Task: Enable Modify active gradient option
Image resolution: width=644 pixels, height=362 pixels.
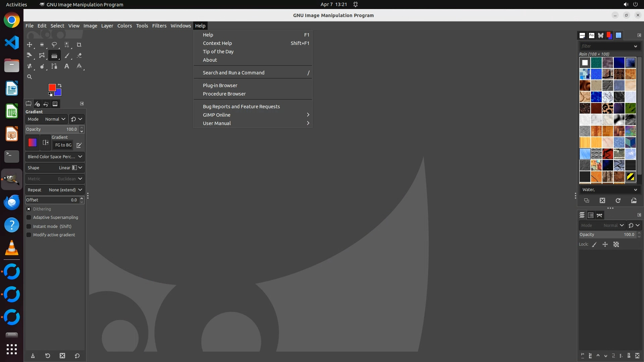Action: tap(29, 235)
